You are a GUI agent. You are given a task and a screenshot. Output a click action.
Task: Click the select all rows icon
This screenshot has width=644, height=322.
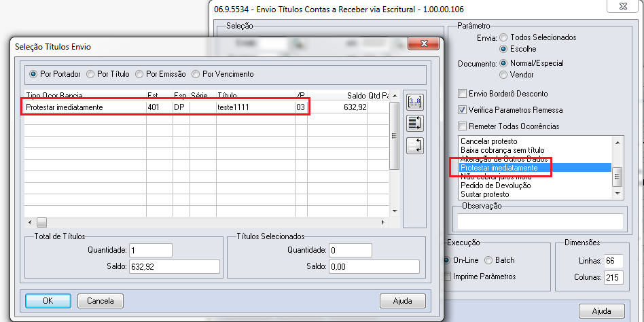pyautogui.click(x=414, y=123)
